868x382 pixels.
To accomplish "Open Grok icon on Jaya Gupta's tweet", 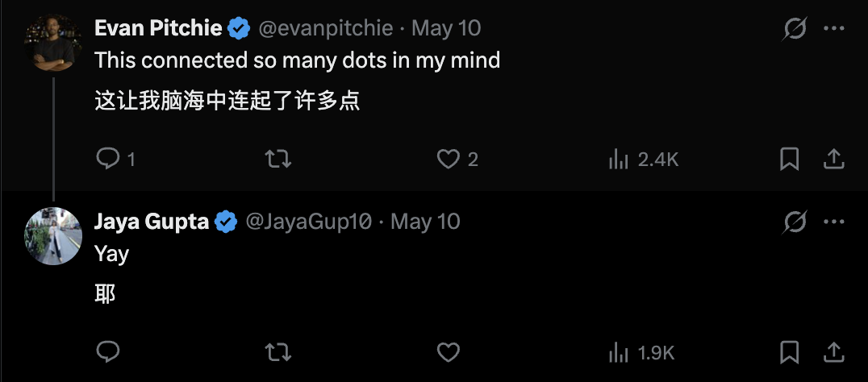I will coord(795,222).
